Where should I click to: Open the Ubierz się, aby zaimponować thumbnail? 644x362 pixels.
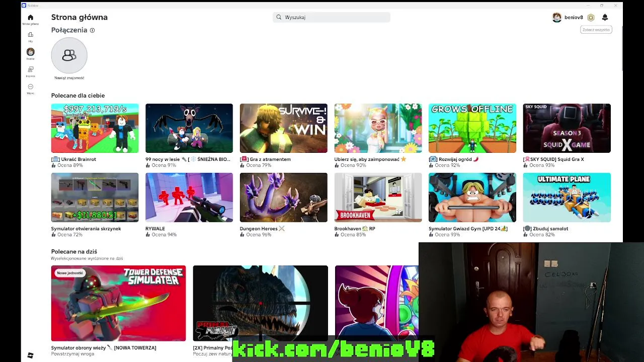[378, 128]
